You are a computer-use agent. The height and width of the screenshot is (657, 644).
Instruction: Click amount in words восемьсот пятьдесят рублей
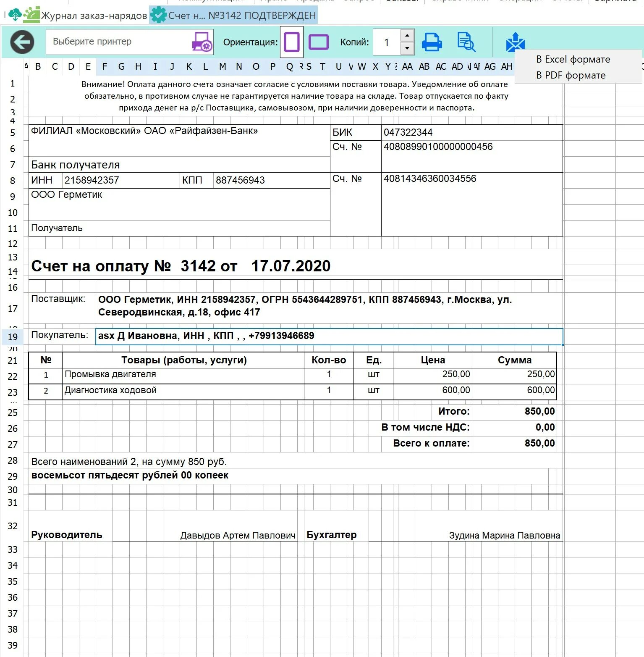click(130, 475)
